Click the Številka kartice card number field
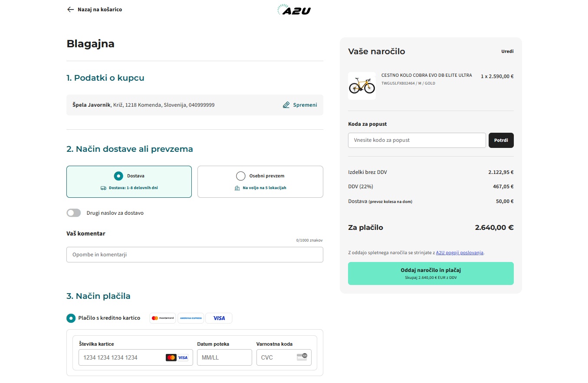Viewport: 588px width, 383px height. (x=122, y=357)
